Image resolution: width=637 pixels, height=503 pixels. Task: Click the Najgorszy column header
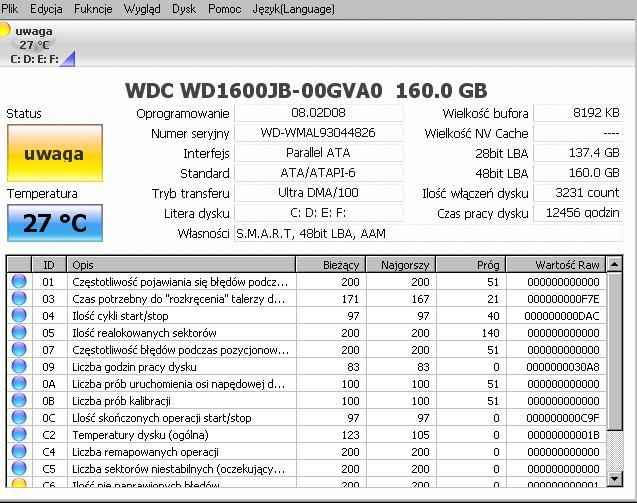(401, 265)
